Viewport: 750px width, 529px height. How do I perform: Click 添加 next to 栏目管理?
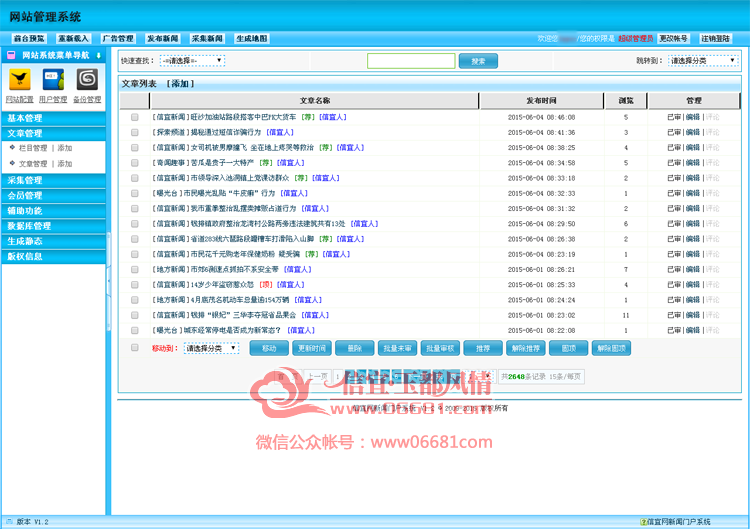click(65, 148)
